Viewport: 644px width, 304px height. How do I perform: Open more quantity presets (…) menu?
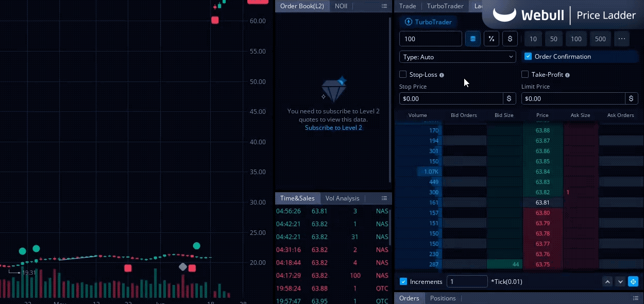622,39
